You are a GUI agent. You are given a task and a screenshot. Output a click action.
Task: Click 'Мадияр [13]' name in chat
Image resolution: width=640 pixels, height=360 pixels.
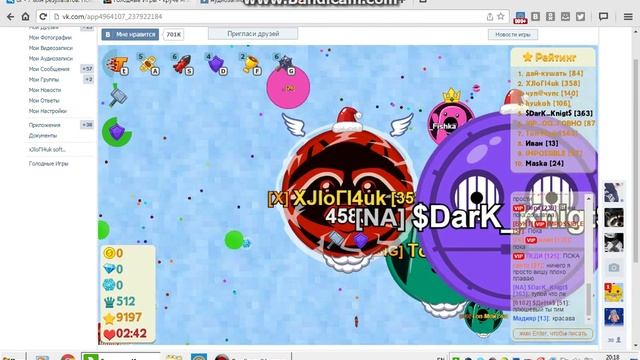[531, 318]
